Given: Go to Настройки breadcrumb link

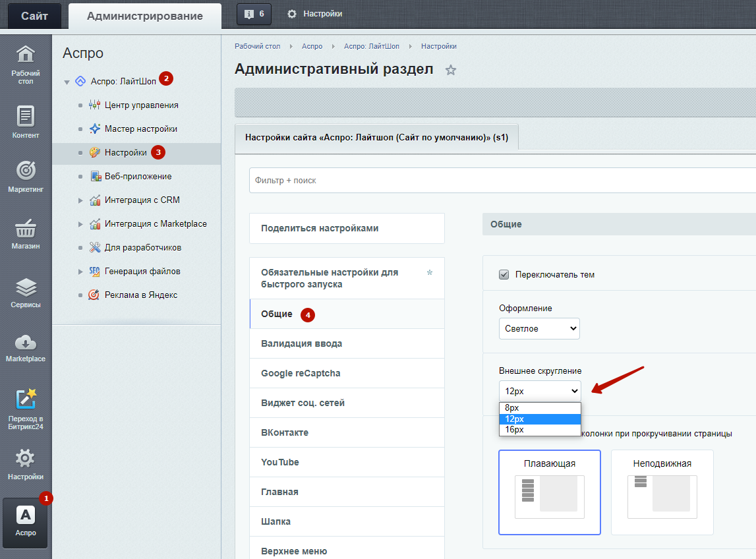Looking at the screenshot, I should tap(439, 46).
